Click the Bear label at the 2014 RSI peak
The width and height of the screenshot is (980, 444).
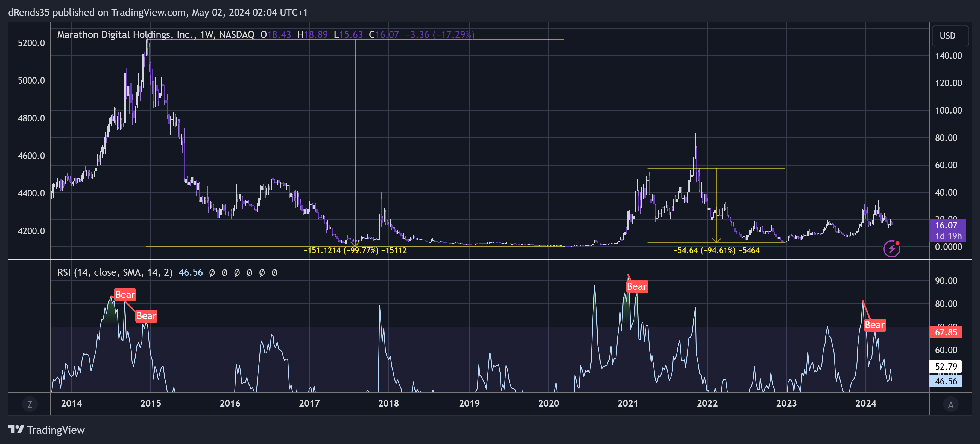[125, 295]
